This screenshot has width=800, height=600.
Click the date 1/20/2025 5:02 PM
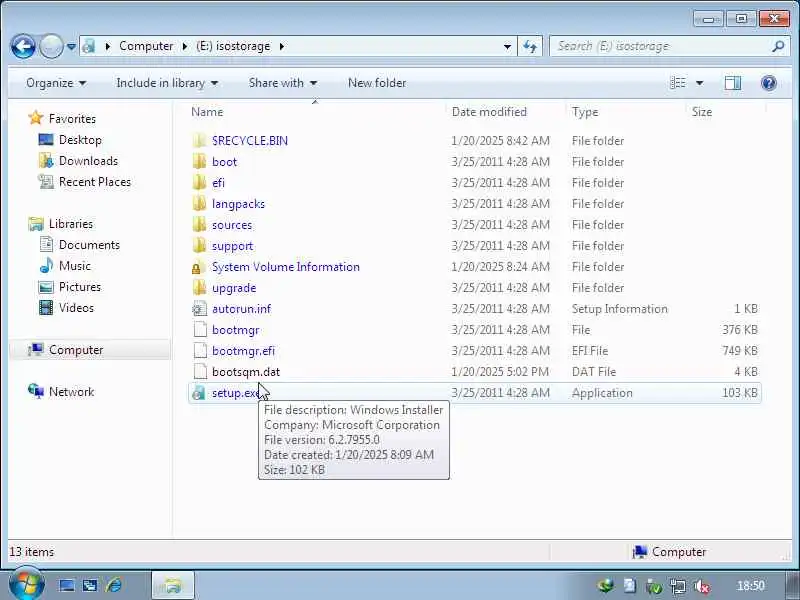(x=500, y=371)
